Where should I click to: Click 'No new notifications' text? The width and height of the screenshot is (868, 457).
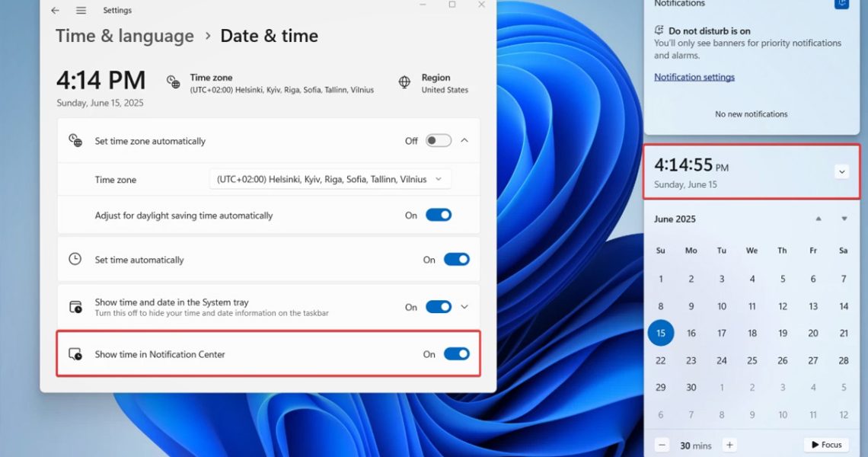pos(752,114)
